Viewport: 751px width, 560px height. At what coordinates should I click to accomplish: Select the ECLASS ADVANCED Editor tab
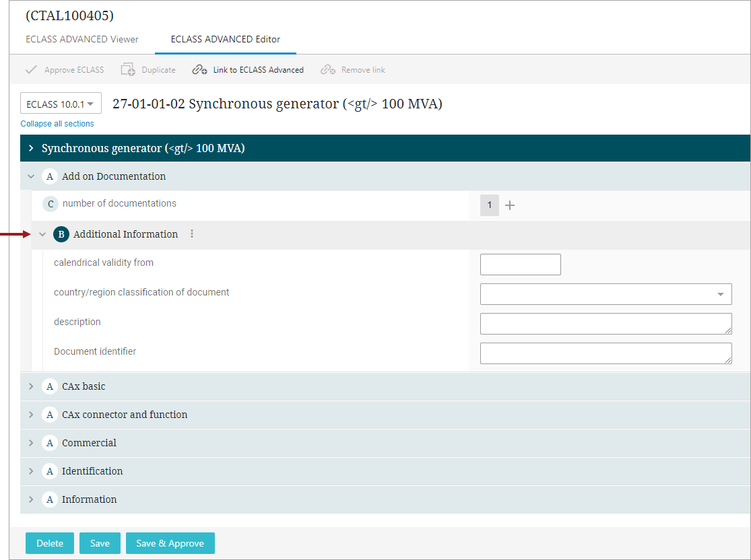pyautogui.click(x=226, y=39)
